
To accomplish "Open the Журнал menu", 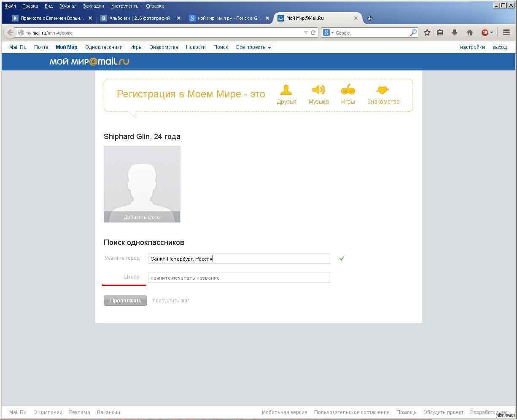I will click(x=68, y=6).
